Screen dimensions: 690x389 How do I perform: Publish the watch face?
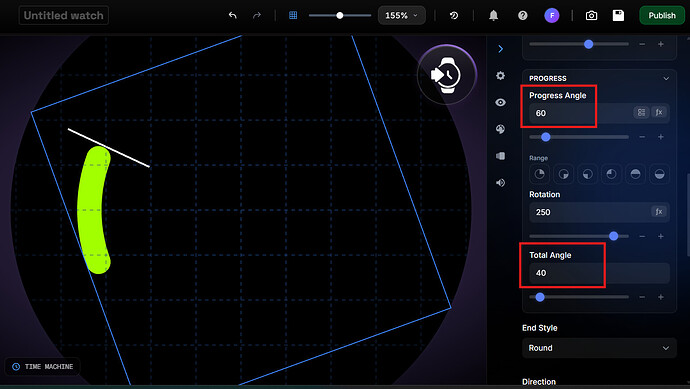coord(662,15)
